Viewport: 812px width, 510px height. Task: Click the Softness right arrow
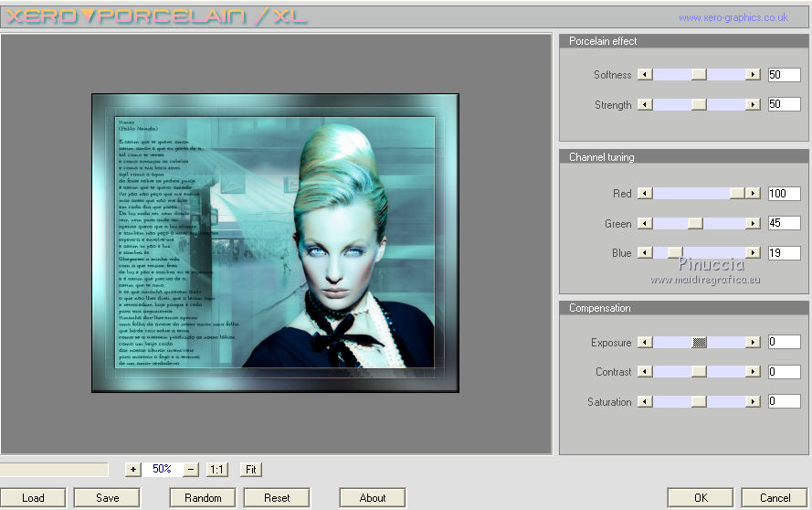(x=753, y=75)
